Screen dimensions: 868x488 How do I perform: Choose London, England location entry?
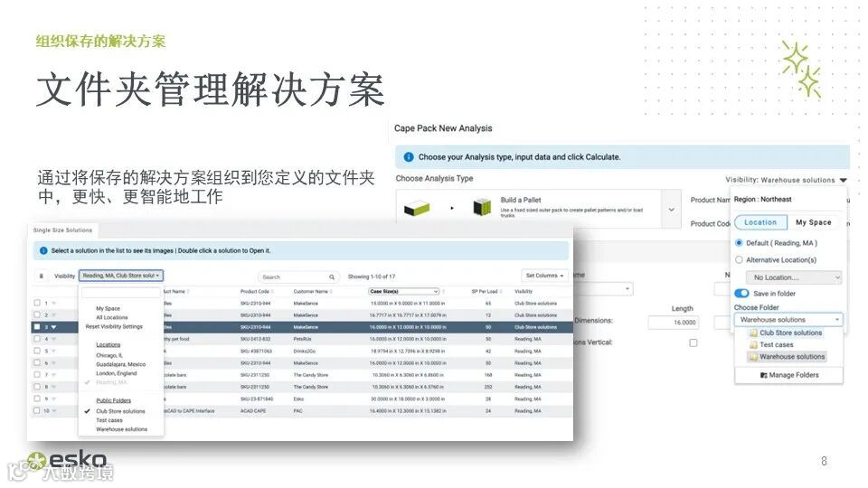tap(117, 373)
